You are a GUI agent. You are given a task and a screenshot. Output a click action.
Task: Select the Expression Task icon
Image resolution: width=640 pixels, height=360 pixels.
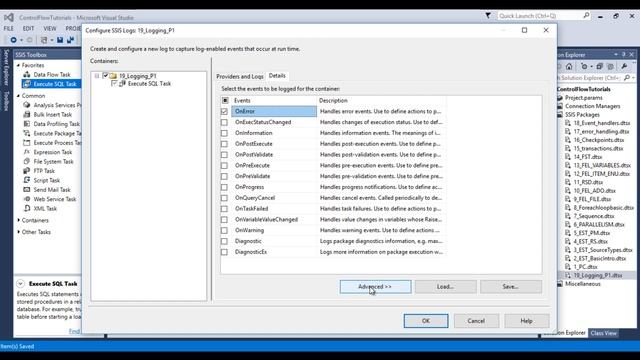click(27, 152)
